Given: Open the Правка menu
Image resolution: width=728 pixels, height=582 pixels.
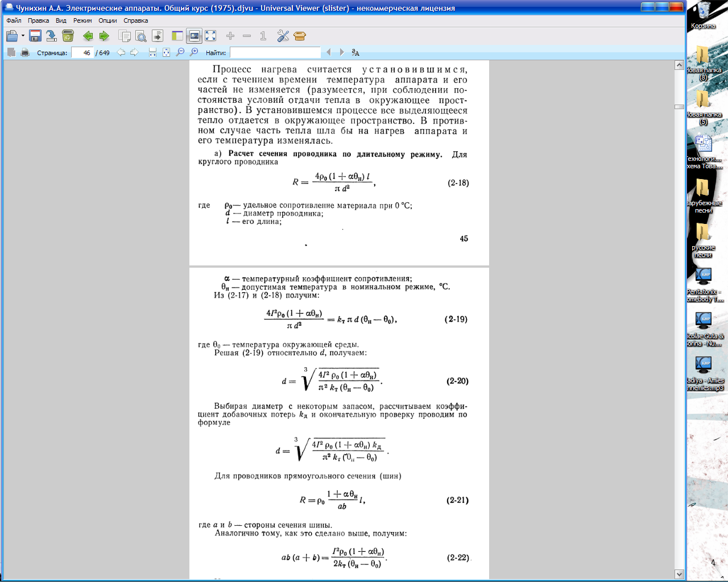Looking at the screenshot, I should point(38,20).
